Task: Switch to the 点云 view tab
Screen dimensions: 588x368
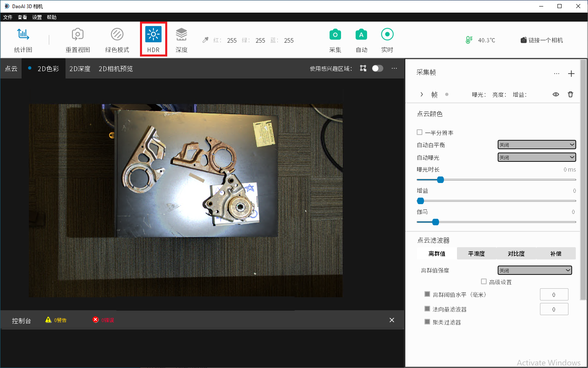Action: click(x=11, y=69)
